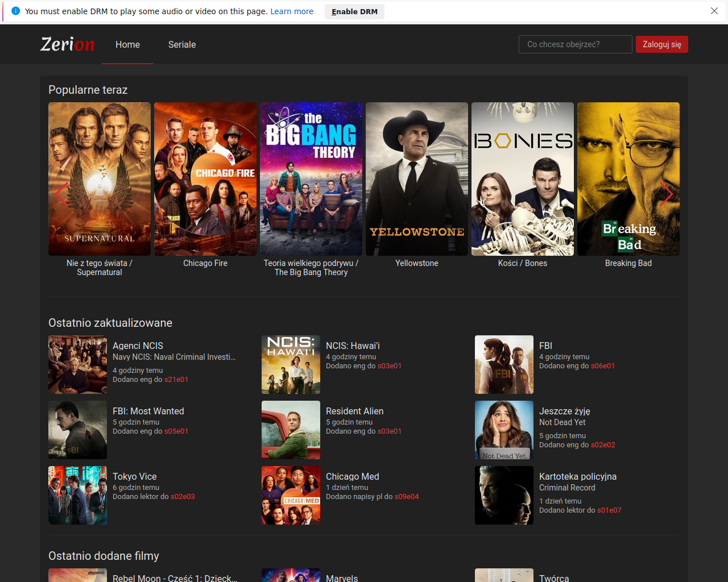Open the FBI thumbnail image

[x=504, y=364]
